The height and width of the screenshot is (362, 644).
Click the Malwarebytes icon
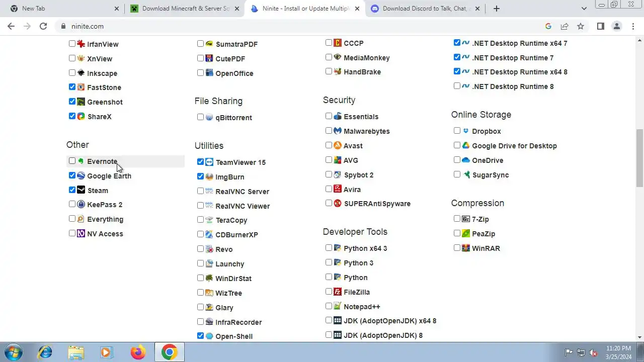[338, 131]
